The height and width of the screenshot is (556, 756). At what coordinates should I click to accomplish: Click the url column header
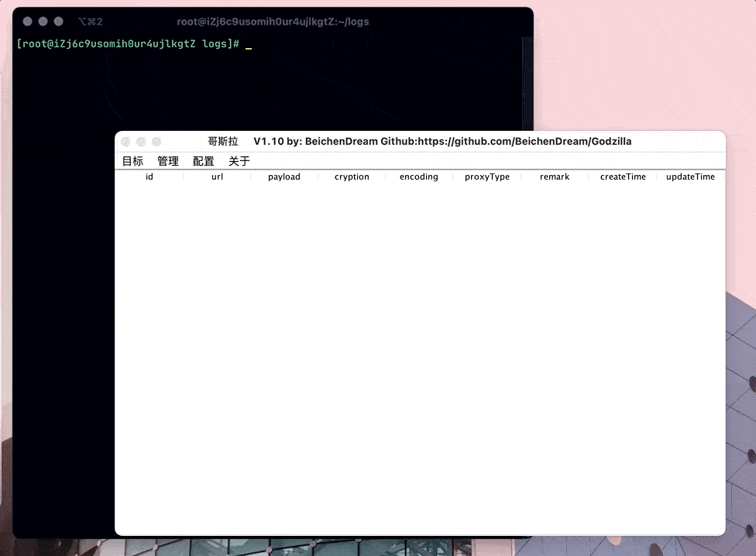click(x=217, y=177)
